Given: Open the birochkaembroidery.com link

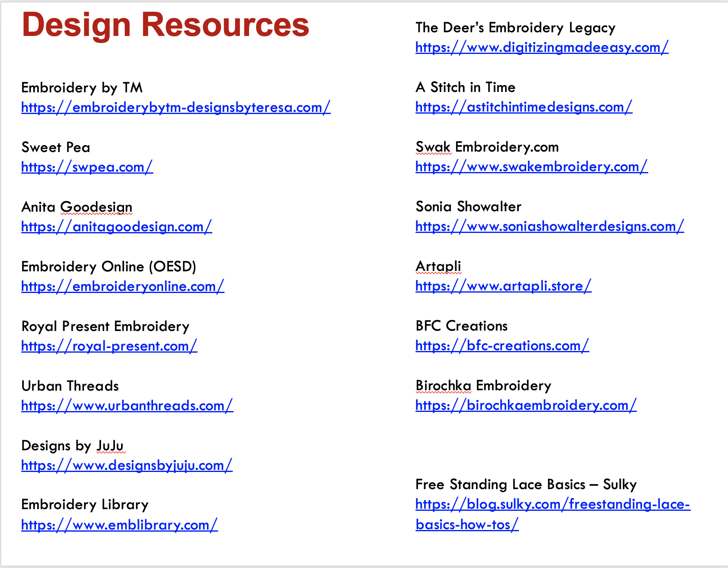Looking at the screenshot, I should [526, 405].
